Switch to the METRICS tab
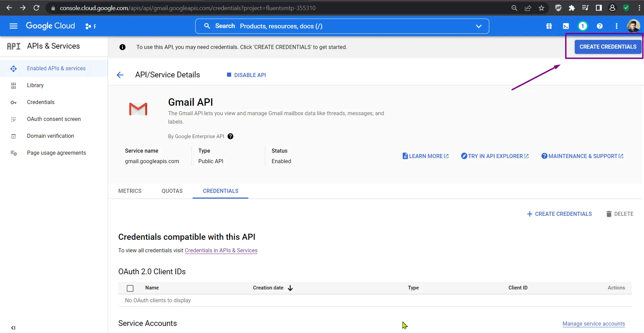This screenshot has width=644, height=333. [x=130, y=191]
